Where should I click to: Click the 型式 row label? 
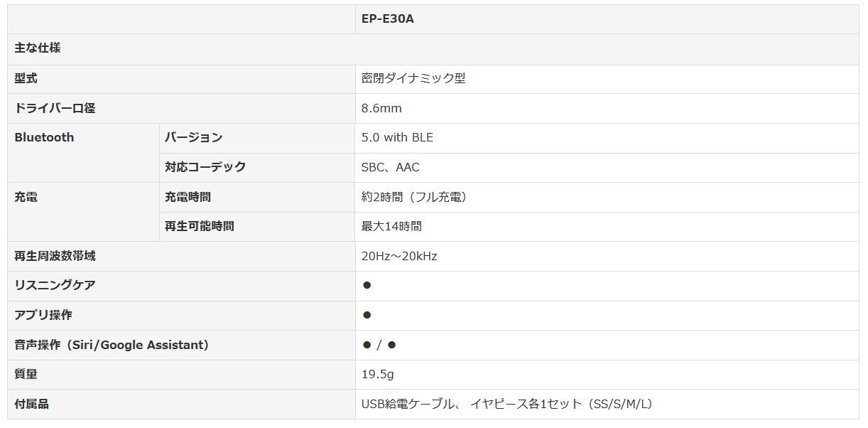(x=26, y=79)
